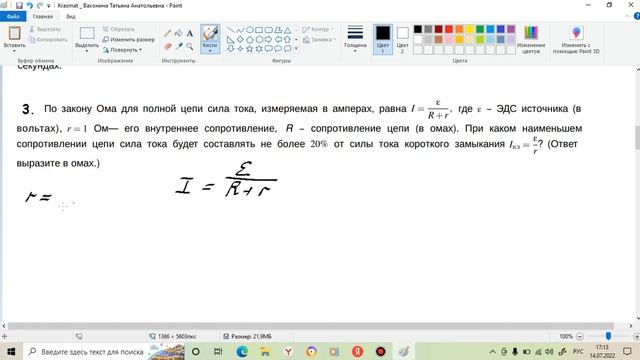Image resolution: width=640 pixels, height=360 pixels.
Task: Open the notification center icon
Action: point(627,351)
